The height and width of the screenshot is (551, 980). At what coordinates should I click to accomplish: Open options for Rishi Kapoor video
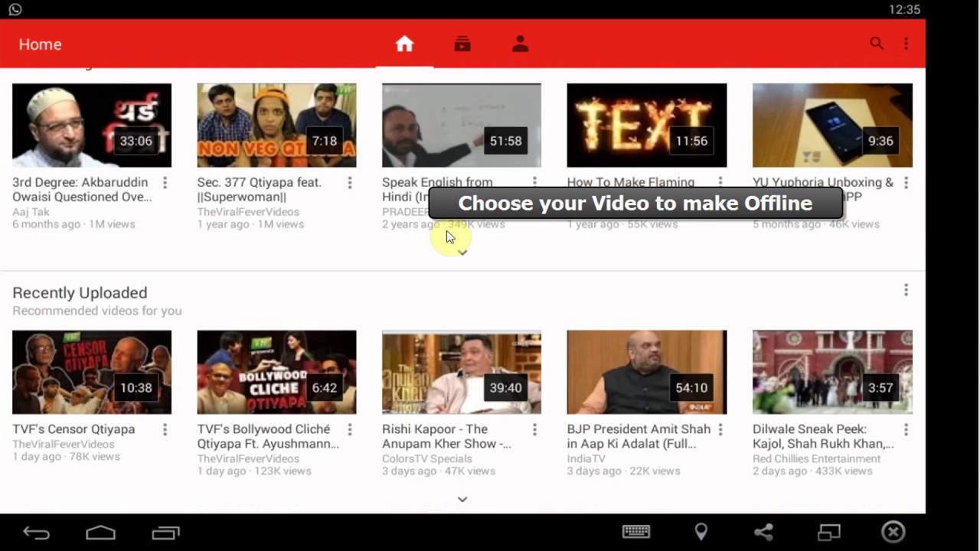(x=534, y=429)
